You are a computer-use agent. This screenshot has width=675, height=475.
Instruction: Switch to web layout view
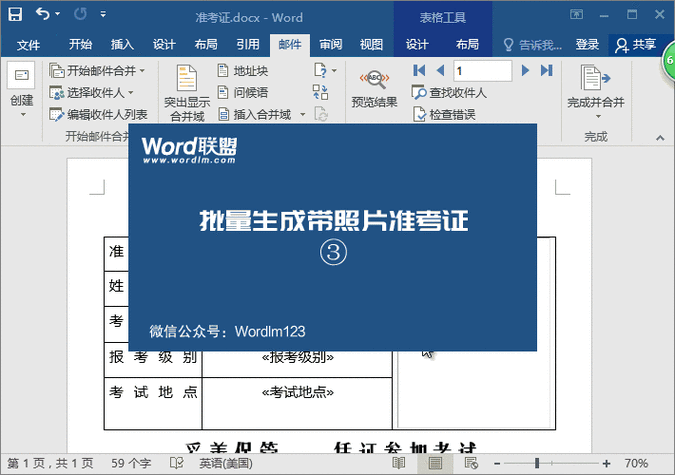click(x=471, y=463)
